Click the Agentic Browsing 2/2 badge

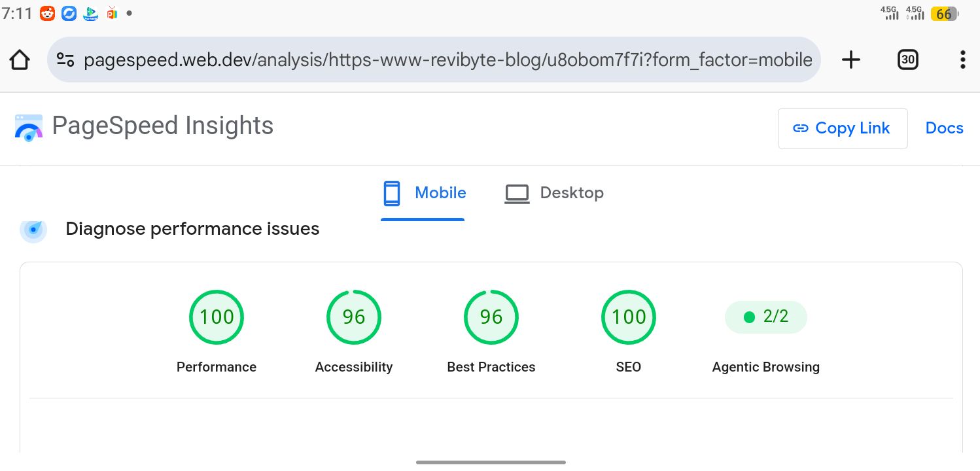[766, 317]
